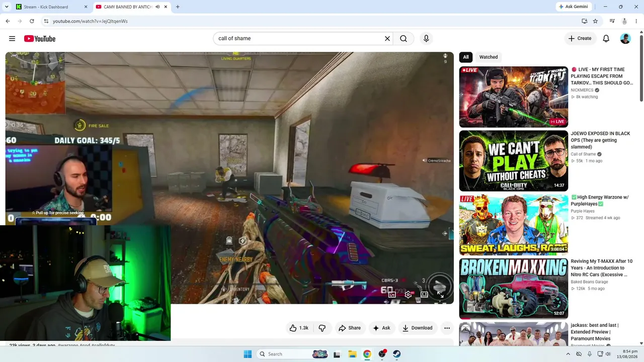The width and height of the screenshot is (644, 362).
Task: Toggle subtitles in the video player
Action: click(392, 295)
